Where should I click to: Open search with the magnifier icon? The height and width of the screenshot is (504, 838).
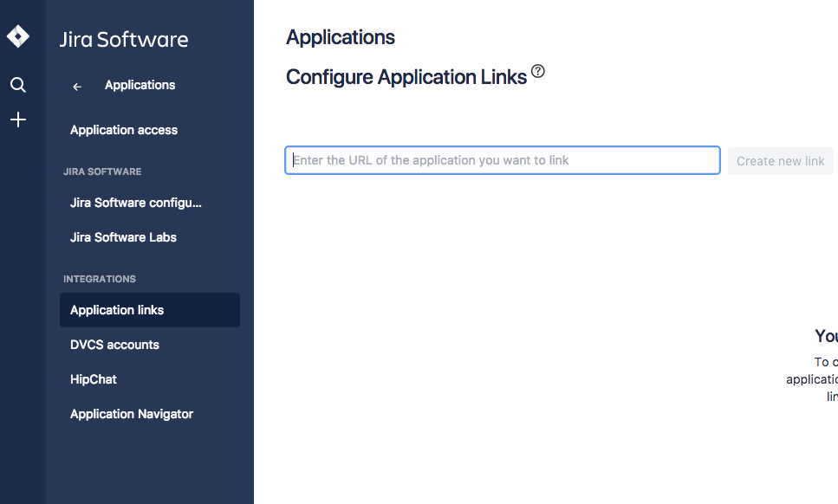pyautogui.click(x=18, y=85)
